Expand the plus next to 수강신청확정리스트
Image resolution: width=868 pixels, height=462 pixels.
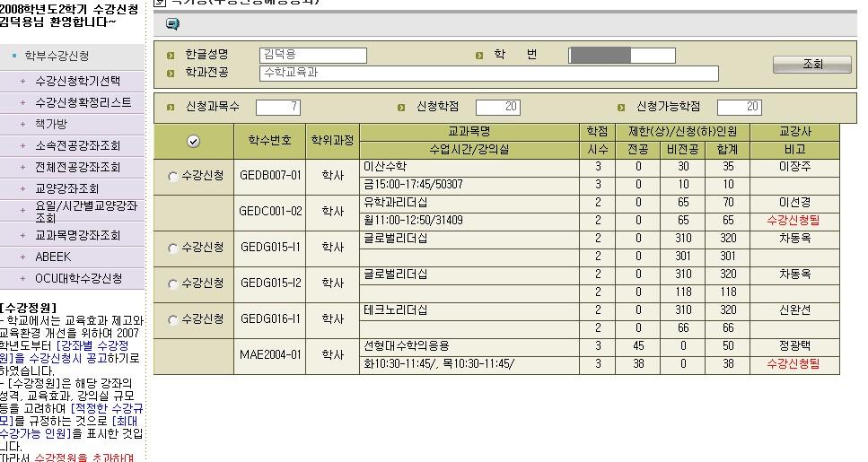tap(22, 103)
